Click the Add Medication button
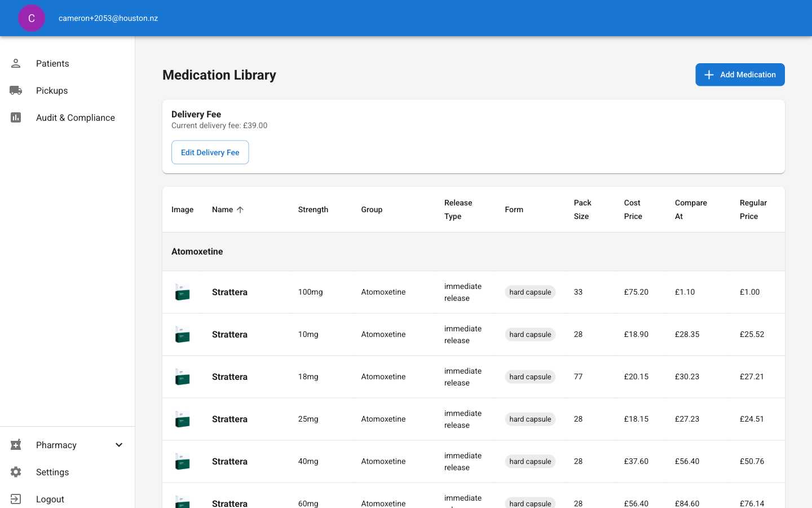This screenshot has width=812, height=508. tap(740, 75)
